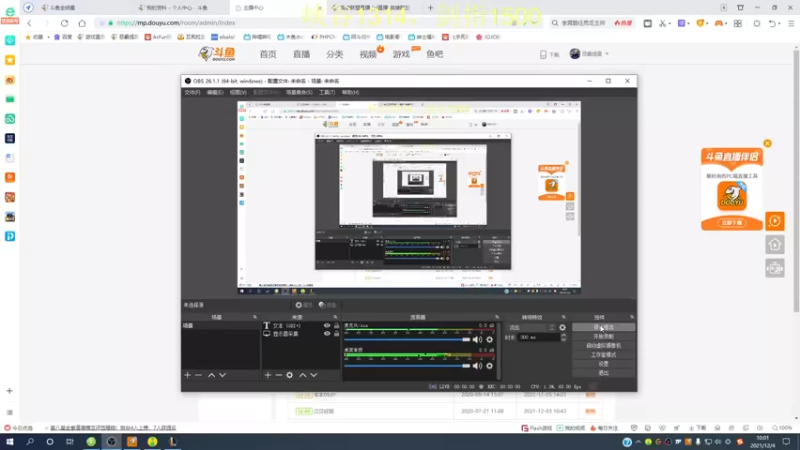The width and height of the screenshot is (800, 450).
Task: Go to 分类 in the Douyu navigation
Action: [335, 54]
